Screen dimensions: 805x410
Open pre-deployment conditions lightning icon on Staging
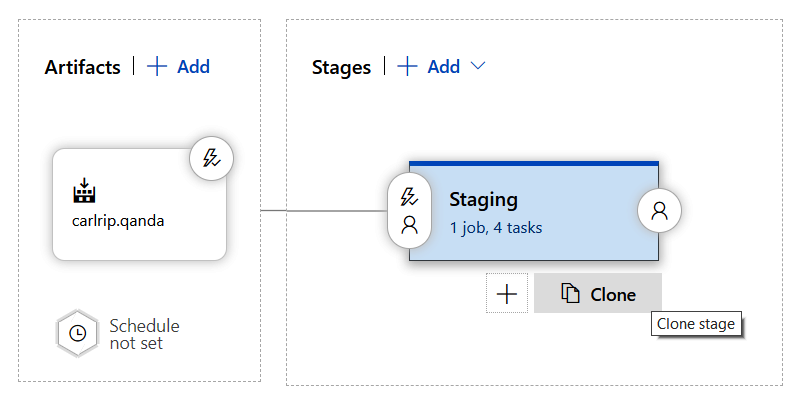coord(408,196)
